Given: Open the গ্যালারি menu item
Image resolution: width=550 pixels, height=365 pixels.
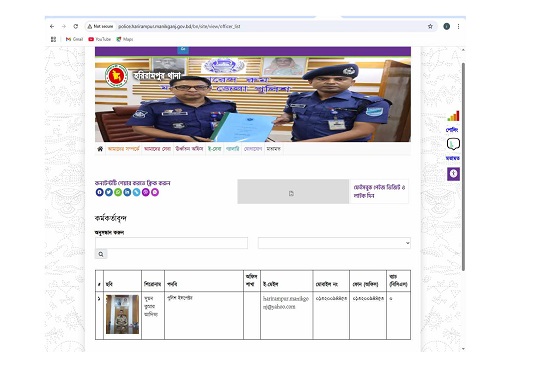Looking at the screenshot, I should pyautogui.click(x=232, y=149).
